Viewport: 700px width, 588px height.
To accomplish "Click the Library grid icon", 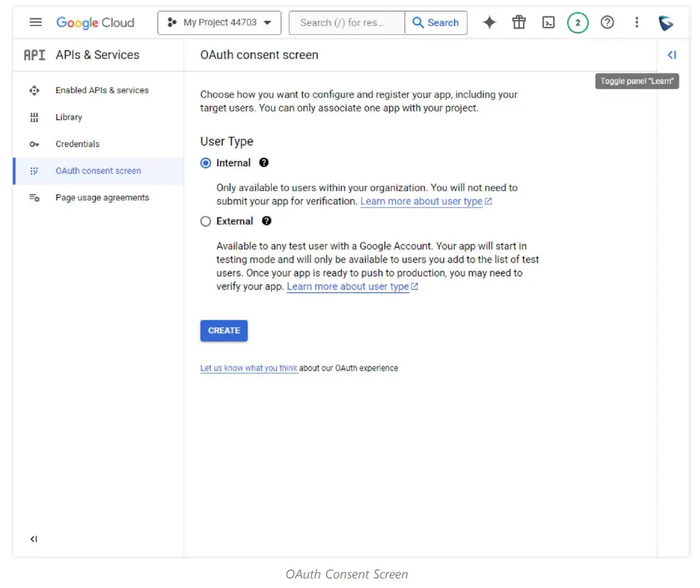I will point(34,117).
